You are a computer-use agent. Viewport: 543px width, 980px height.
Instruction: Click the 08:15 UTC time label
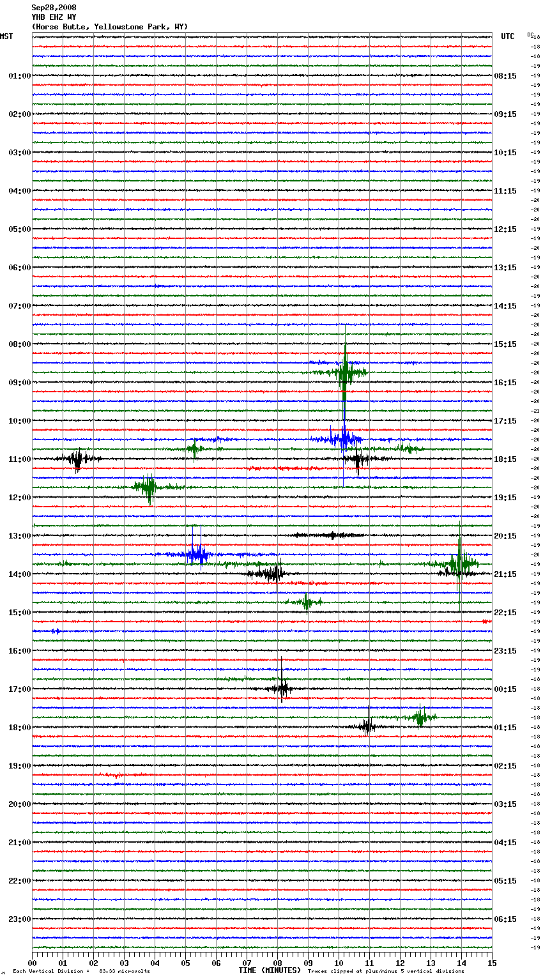click(505, 76)
